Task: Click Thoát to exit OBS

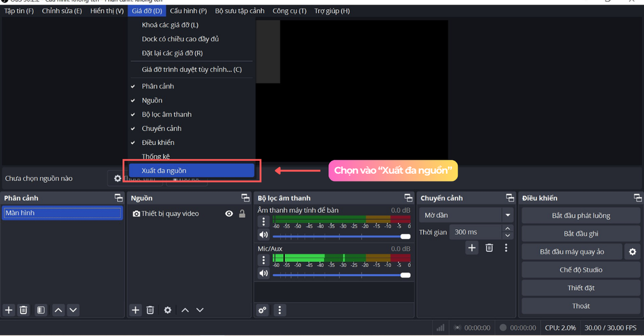Action: pos(580,306)
